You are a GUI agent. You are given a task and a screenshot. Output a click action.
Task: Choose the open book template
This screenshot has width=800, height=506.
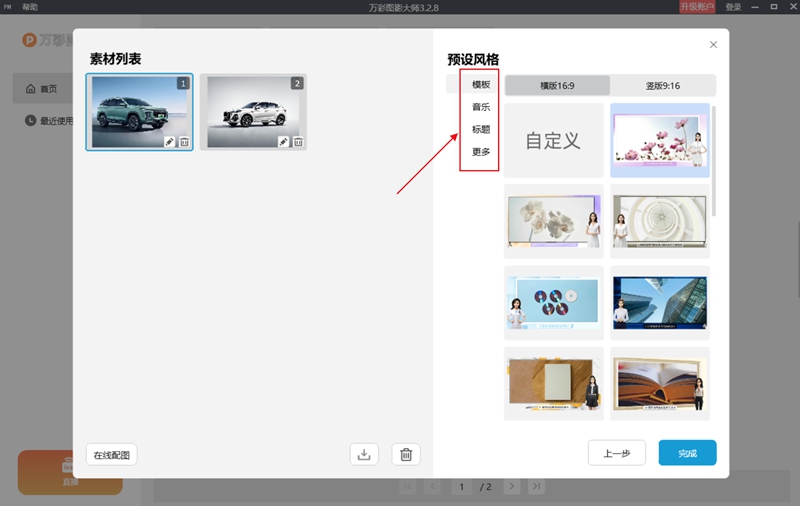(x=660, y=384)
